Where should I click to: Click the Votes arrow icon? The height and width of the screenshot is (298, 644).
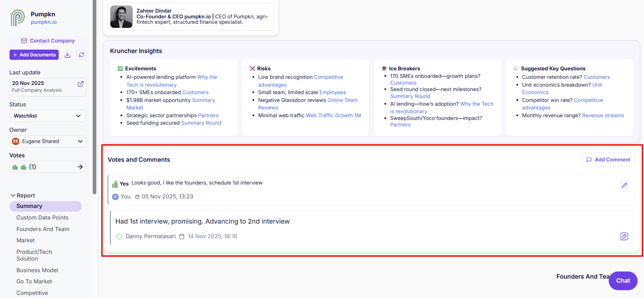coord(80,167)
